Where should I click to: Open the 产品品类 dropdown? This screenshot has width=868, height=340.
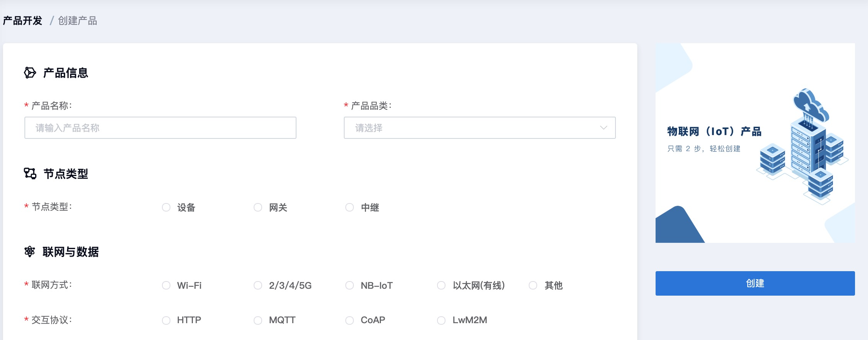point(479,128)
